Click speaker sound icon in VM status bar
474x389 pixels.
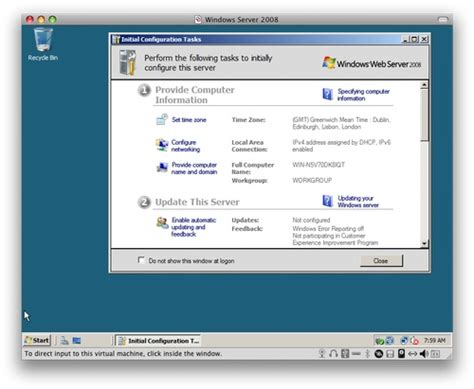pos(424,353)
